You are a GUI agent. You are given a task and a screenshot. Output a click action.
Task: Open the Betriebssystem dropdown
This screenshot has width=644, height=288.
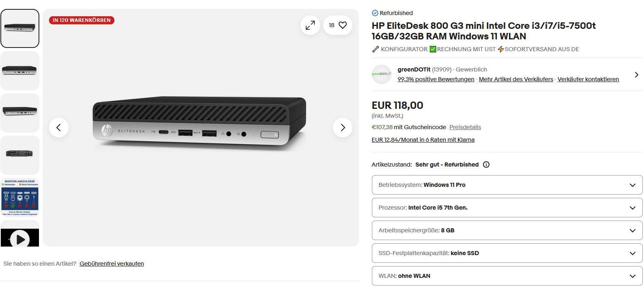507,185
